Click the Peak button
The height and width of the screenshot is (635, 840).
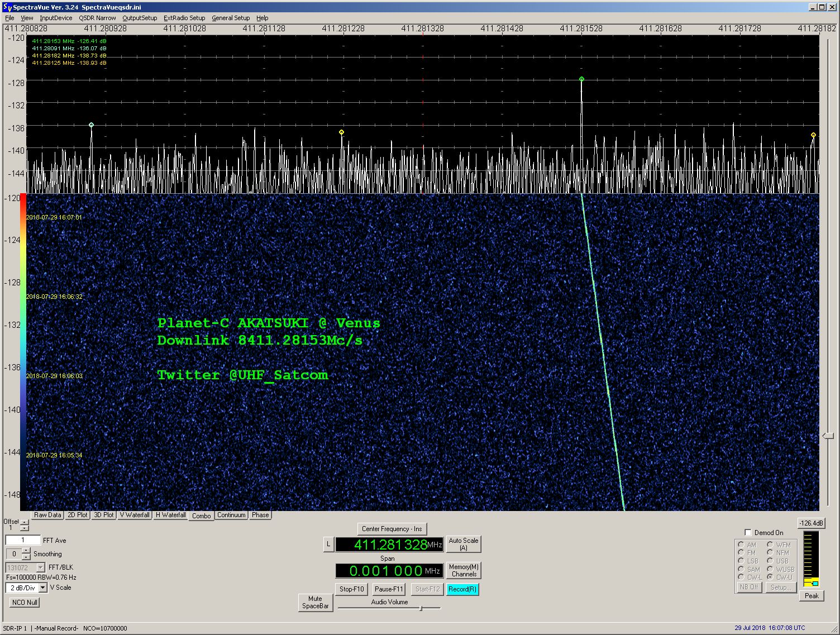[x=812, y=596]
